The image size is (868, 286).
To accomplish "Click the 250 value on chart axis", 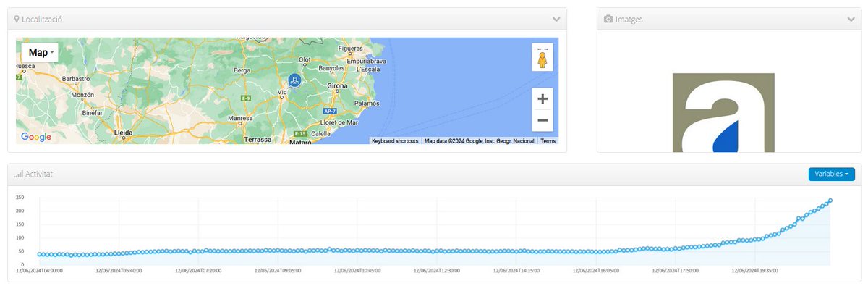I will pyautogui.click(x=20, y=197).
